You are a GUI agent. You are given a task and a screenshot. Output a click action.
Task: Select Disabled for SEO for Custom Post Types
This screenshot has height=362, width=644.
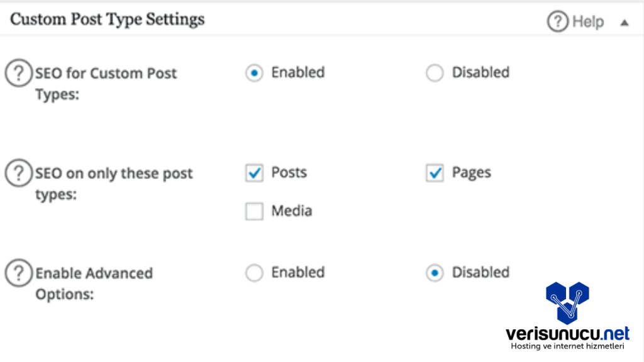[435, 74]
